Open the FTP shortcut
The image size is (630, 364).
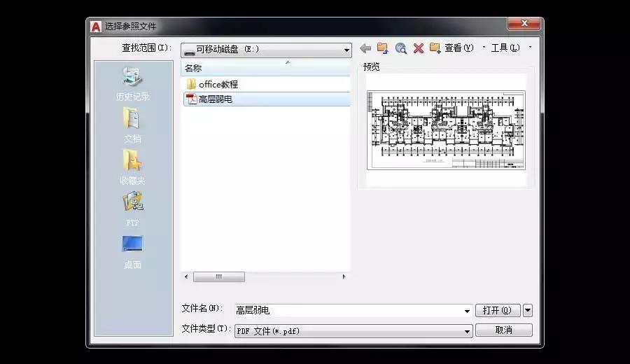(132, 209)
